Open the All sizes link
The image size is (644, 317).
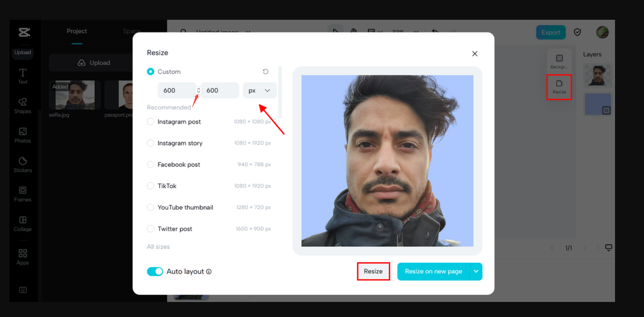(x=158, y=247)
